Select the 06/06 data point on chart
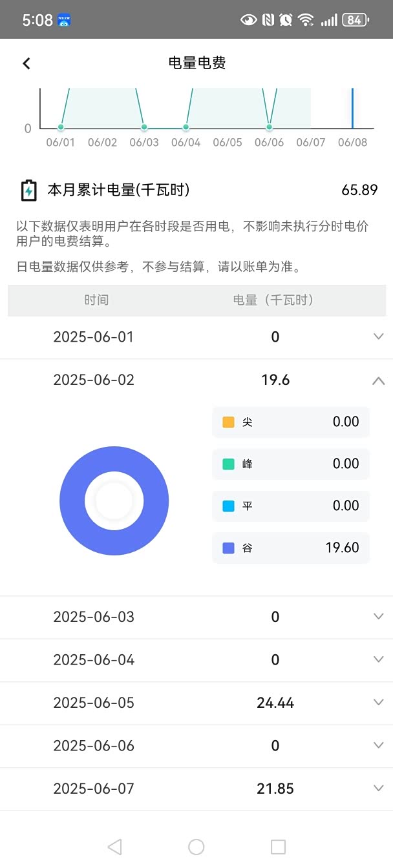 [x=270, y=127]
